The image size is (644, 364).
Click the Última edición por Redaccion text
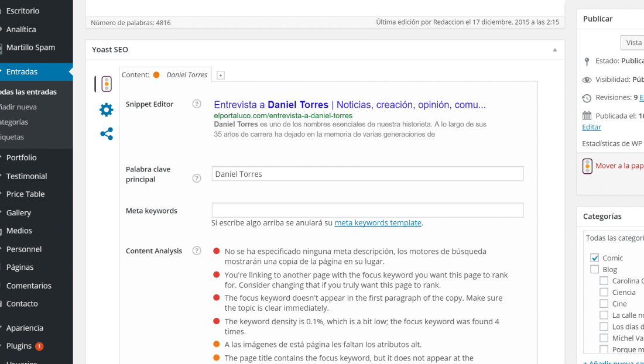point(467,22)
